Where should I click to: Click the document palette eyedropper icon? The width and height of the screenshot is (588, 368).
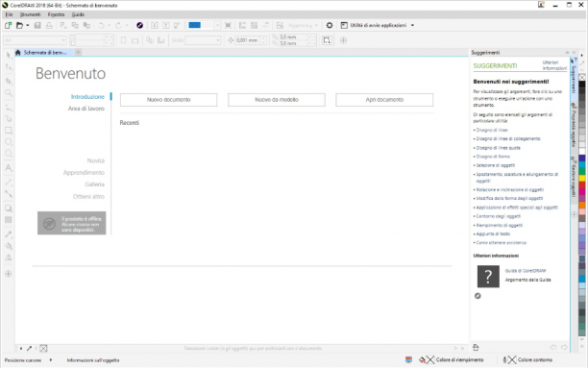(29, 349)
